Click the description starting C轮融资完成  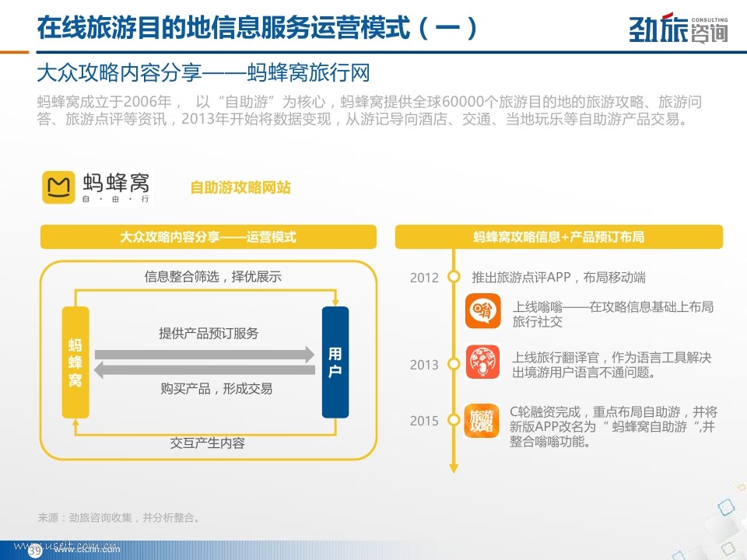tap(613, 427)
